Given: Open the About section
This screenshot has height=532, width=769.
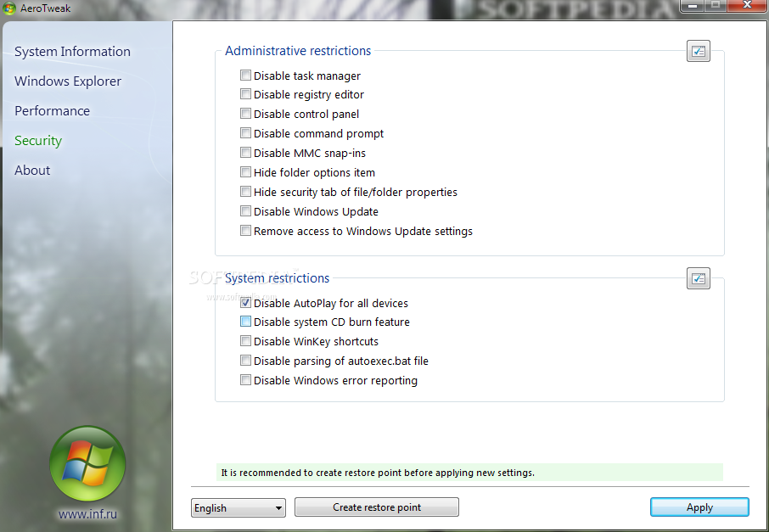Looking at the screenshot, I should click(32, 171).
